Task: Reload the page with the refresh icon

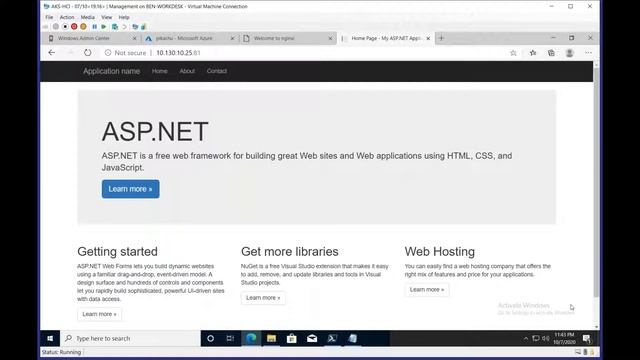Action: coord(87,53)
